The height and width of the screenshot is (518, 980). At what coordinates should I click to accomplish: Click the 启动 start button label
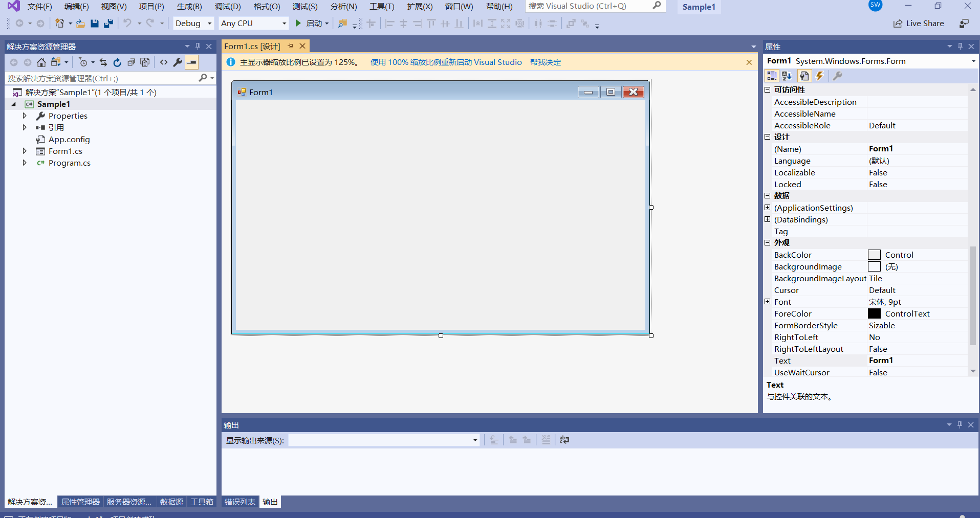click(314, 24)
